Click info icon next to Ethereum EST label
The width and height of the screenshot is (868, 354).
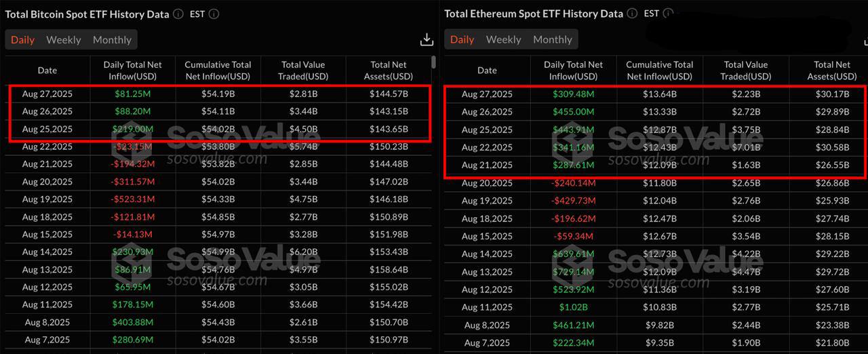[668, 14]
